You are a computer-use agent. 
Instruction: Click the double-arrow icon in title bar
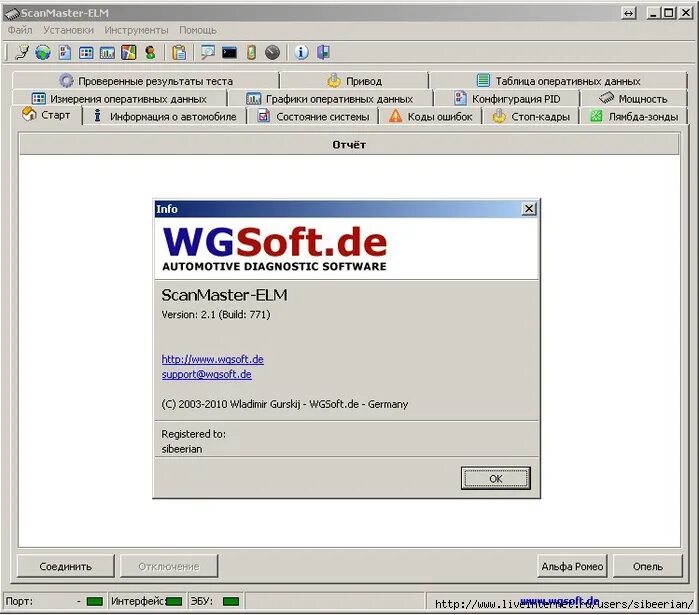tap(629, 13)
